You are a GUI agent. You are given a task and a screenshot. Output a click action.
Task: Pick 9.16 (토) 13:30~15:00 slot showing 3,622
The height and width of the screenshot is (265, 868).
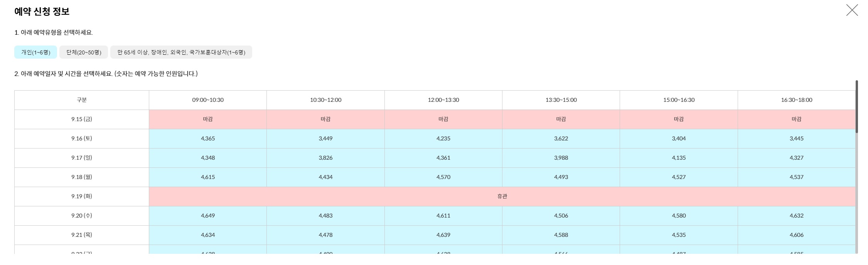(x=561, y=138)
